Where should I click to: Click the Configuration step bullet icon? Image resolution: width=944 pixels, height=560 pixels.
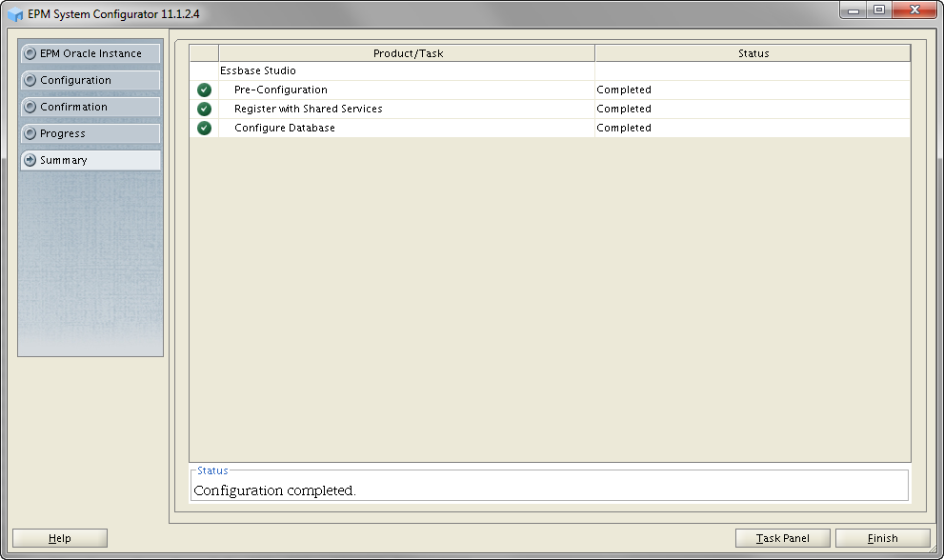(30, 80)
